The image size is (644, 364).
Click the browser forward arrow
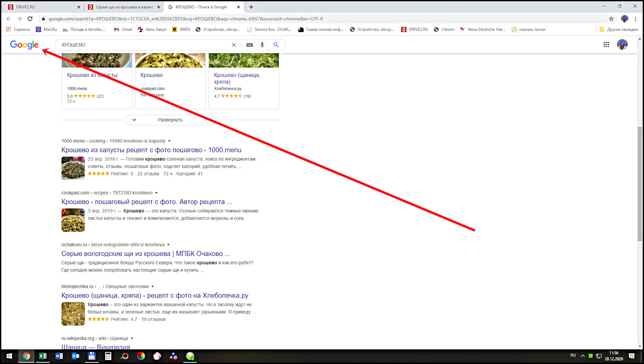coord(19,19)
